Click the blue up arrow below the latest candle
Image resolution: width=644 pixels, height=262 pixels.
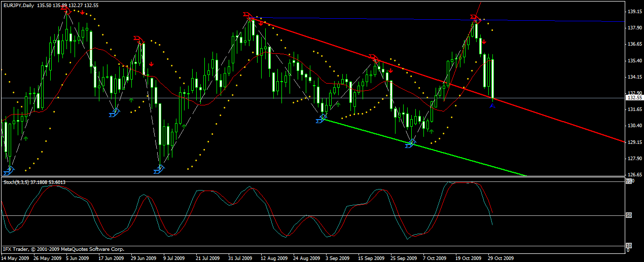pos(492,105)
